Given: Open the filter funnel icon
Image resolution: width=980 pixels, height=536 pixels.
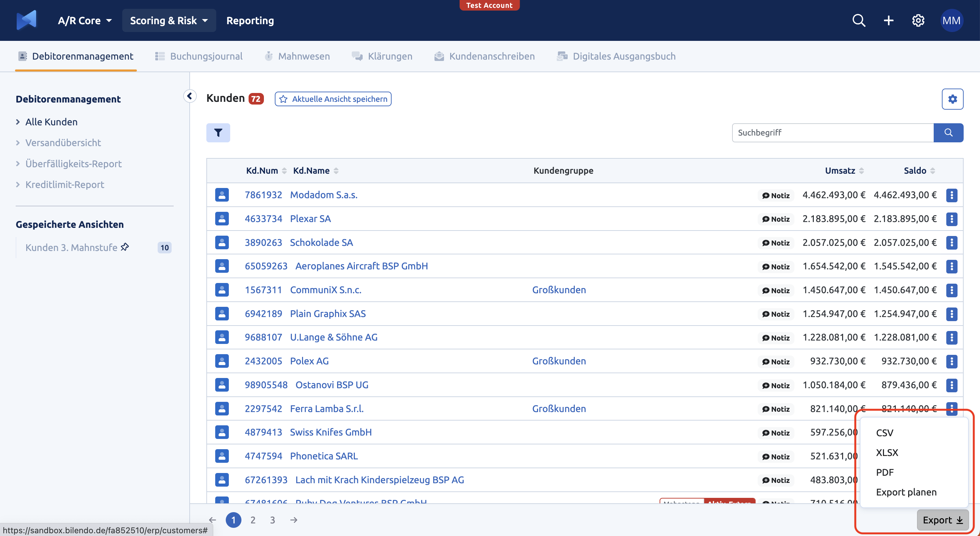Looking at the screenshot, I should (x=218, y=133).
